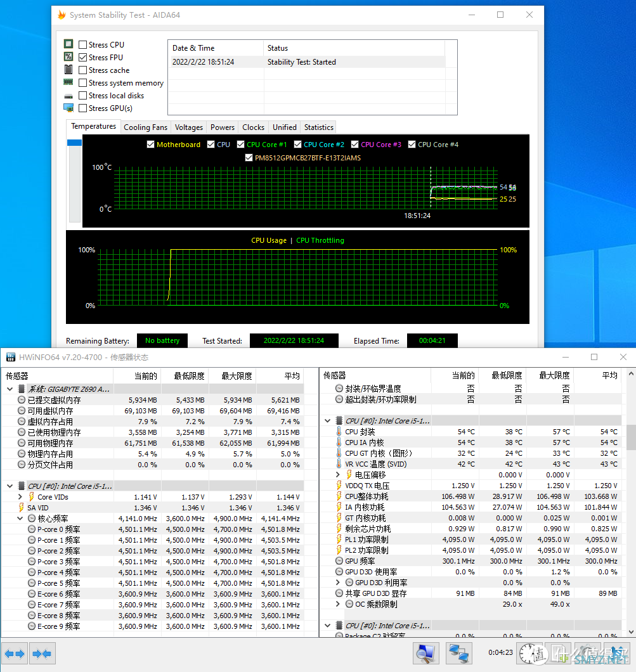The width and height of the screenshot is (636, 672).
Task: Click the scroll-down arrow in HWiNFO right pane
Action: [x=631, y=632]
